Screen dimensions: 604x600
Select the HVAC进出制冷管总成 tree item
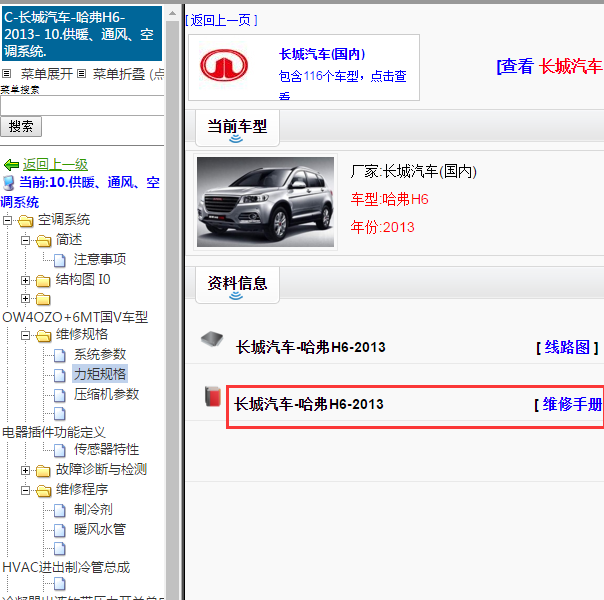(x=66, y=567)
